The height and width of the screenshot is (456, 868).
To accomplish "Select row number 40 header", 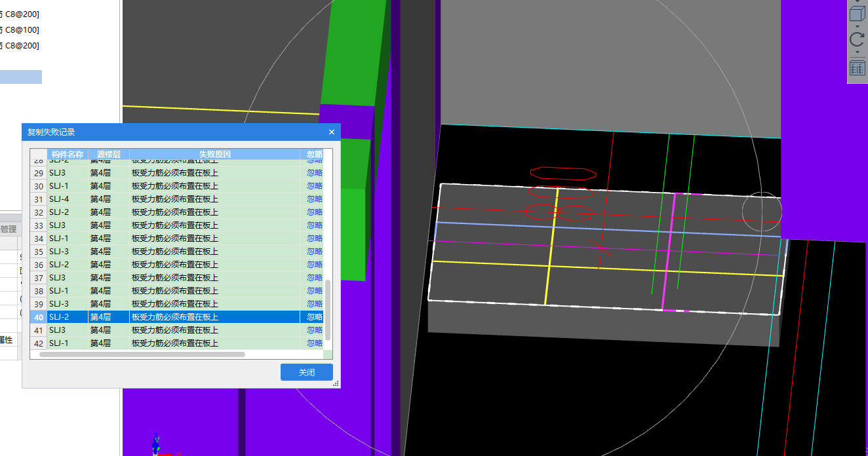I will click(x=39, y=317).
